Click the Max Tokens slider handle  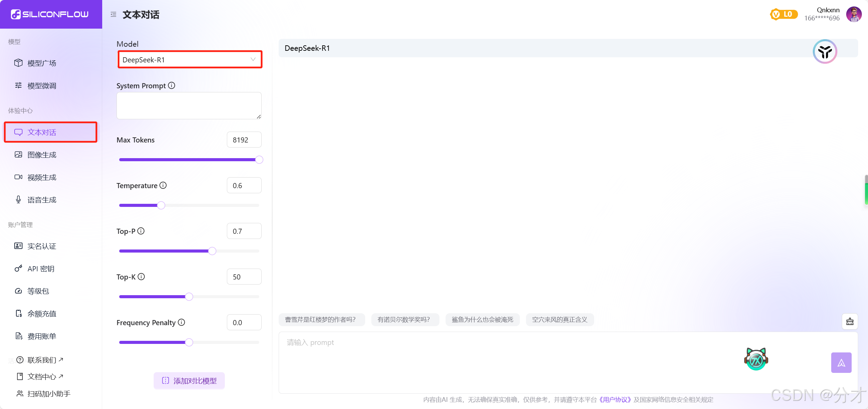tap(259, 160)
